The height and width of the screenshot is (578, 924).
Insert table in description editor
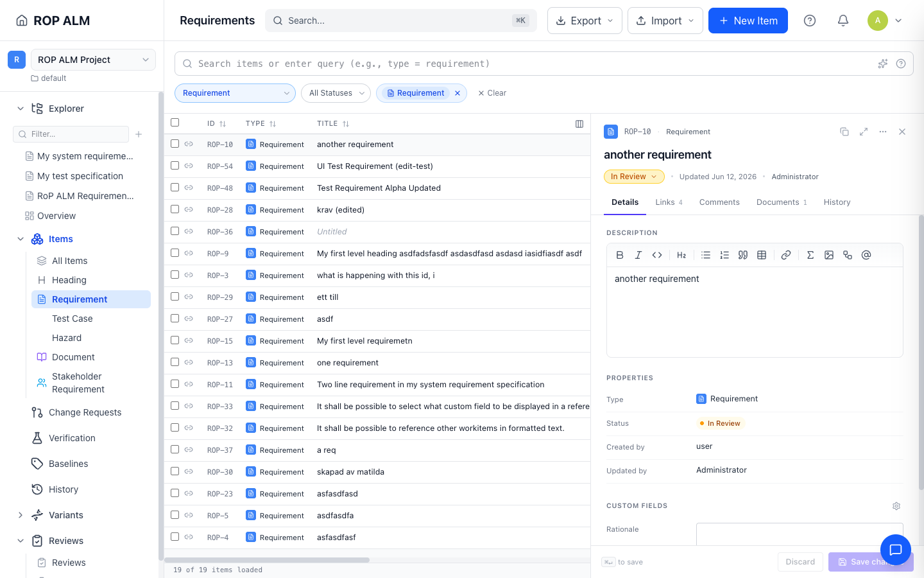click(x=762, y=255)
